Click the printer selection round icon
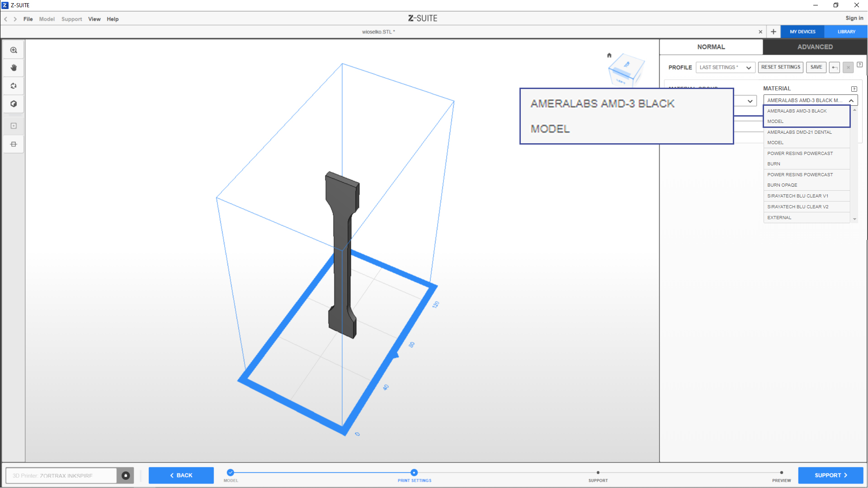This screenshot has width=868, height=488. click(126, 475)
